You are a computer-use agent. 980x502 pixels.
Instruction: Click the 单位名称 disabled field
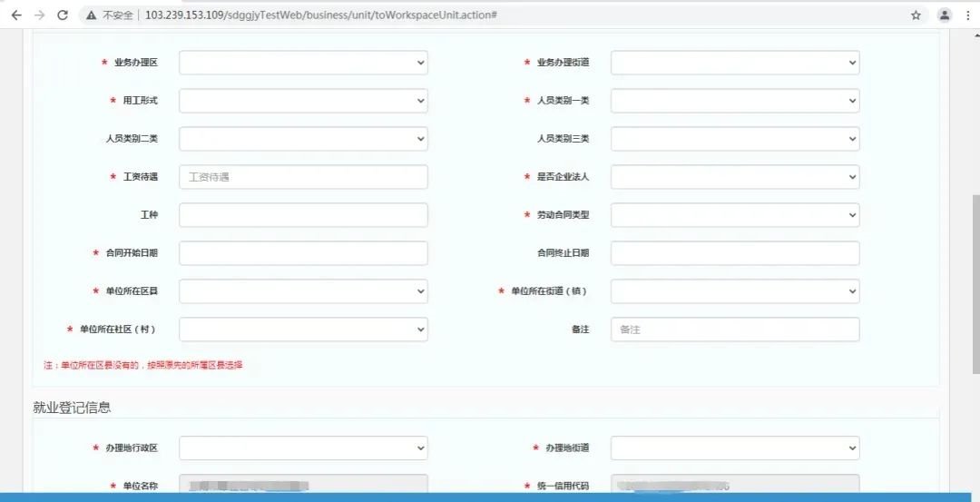(x=303, y=483)
